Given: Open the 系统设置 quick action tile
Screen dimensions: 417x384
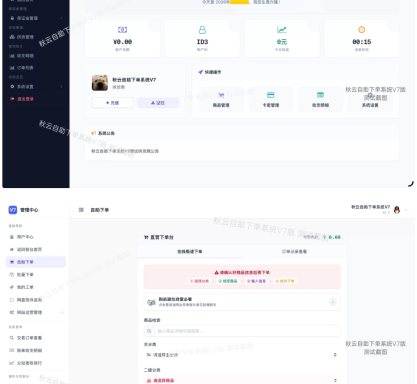Looking at the screenshot, I should (370, 99).
